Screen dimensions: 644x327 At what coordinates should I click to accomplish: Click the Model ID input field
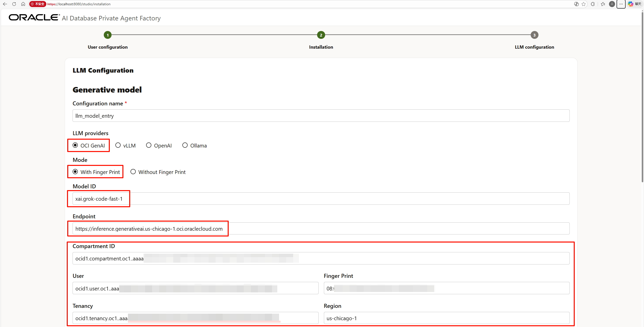coord(321,199)
